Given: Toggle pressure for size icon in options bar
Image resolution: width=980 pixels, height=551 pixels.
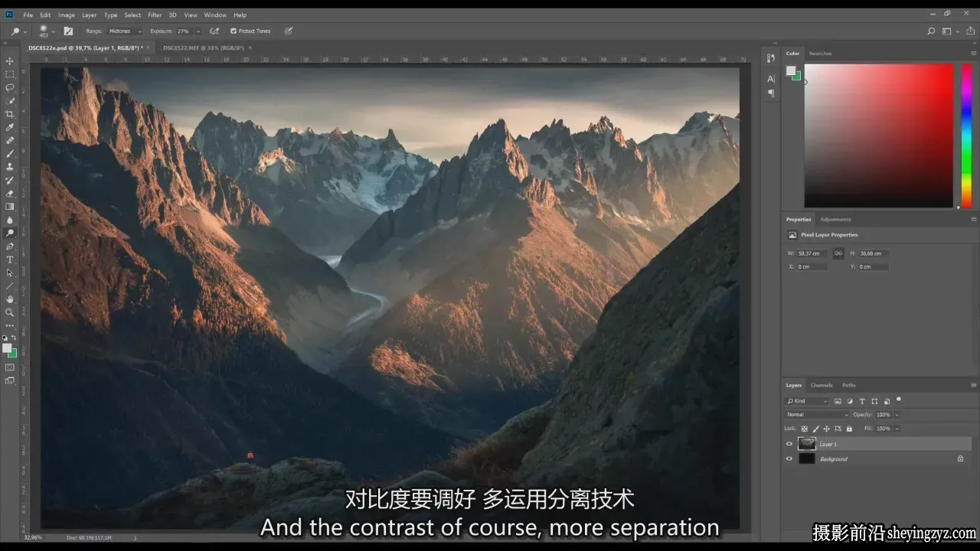Looking at the screenshot, I should (289, 31).
